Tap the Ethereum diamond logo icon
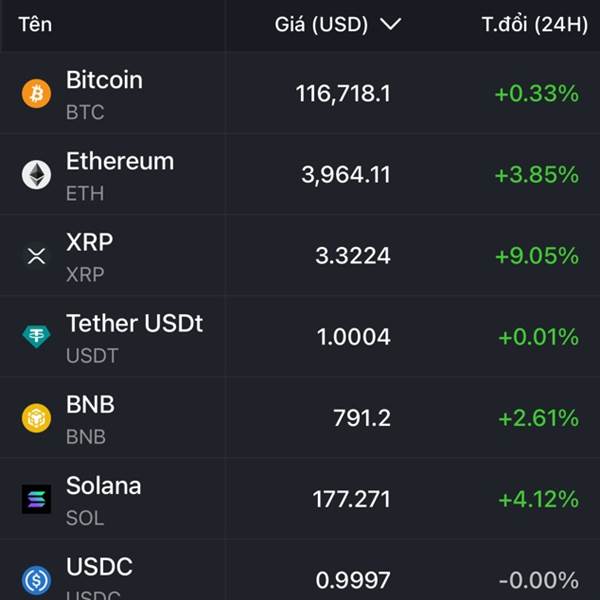The width and height of the screenshot is (600, 600). 36,175
